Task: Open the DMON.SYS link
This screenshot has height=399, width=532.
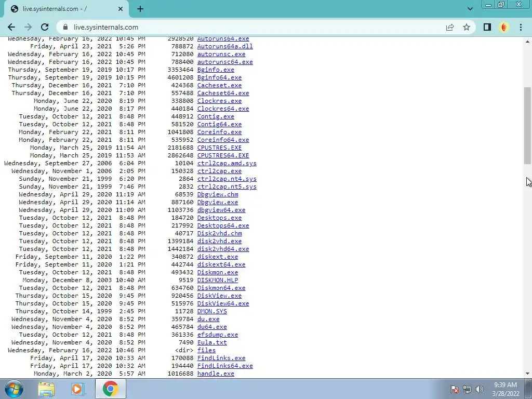Action: pyautogui.click(x=212, y=312)
